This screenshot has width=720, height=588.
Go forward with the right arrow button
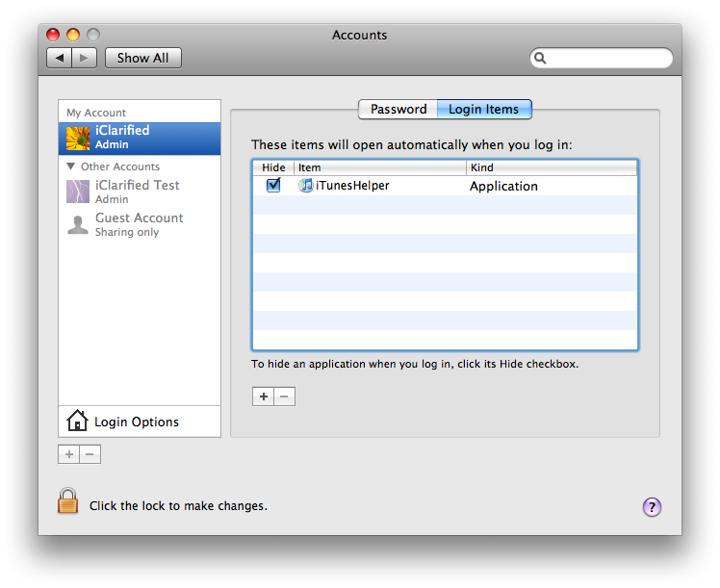84,58
